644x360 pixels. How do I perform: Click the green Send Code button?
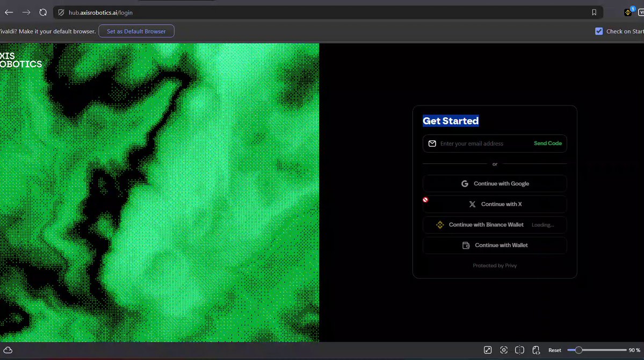547,143
